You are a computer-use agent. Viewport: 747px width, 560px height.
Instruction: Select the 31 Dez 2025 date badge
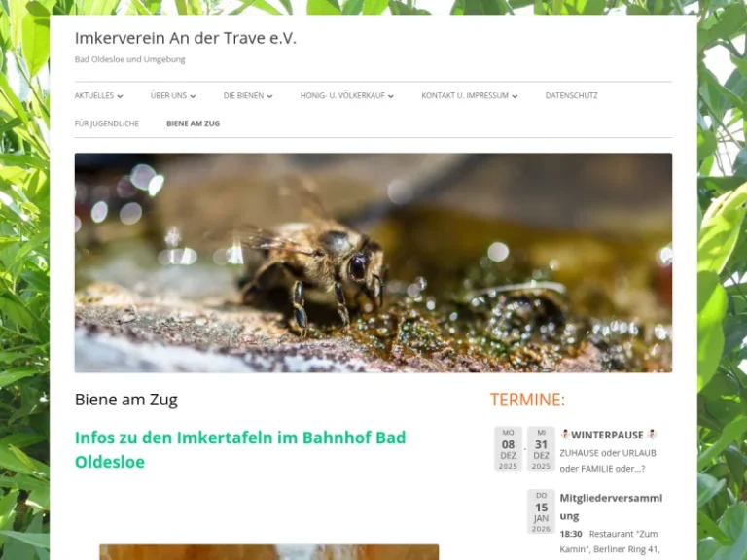point(541,448)
